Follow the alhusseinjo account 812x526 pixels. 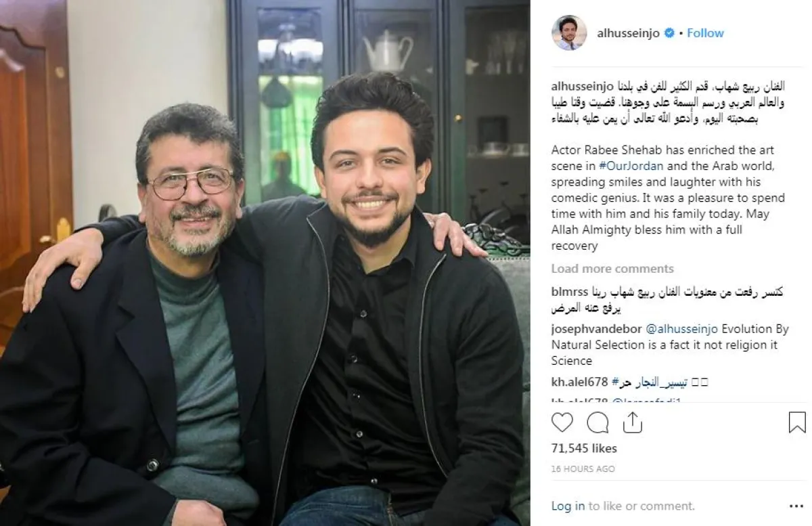click(705, 32)
